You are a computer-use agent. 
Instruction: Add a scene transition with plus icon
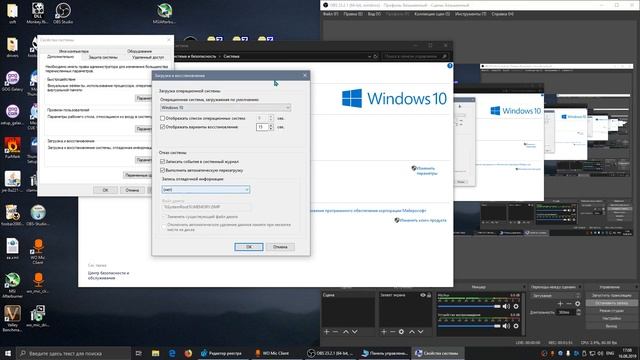point(560,304)
